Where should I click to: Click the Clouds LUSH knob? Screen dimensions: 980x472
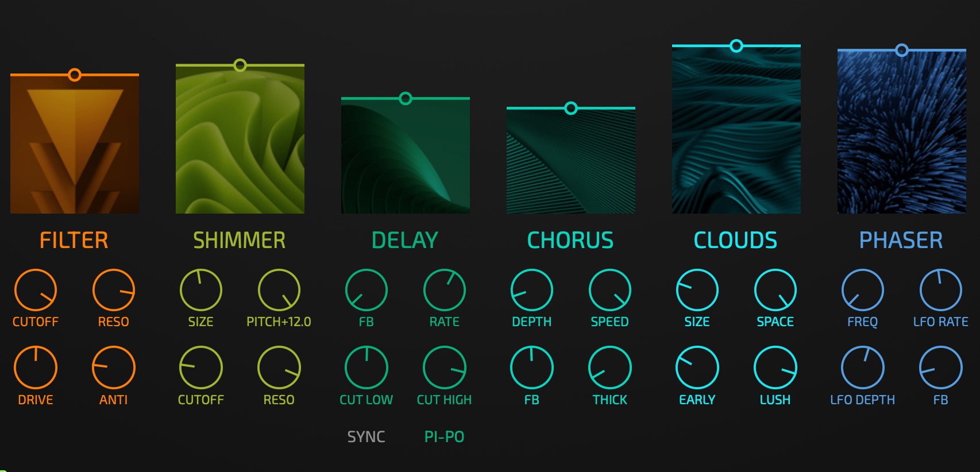(x=775, y=367)
